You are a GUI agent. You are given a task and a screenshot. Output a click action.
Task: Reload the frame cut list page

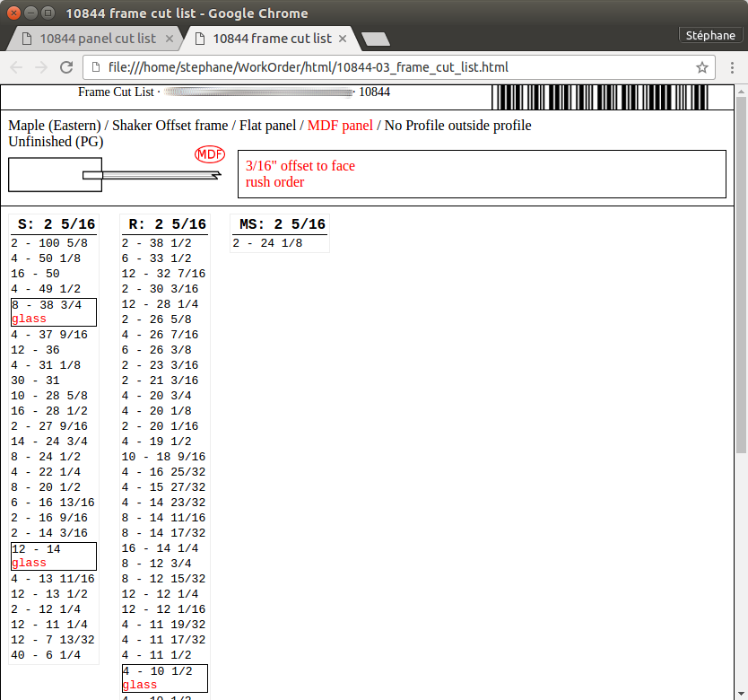point(66,67)
